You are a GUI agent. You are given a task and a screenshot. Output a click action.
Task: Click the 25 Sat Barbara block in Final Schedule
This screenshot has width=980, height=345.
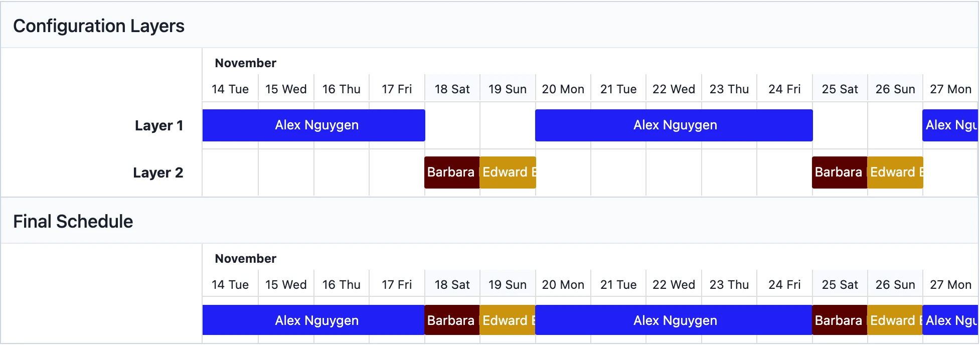(x=840, y=320)
